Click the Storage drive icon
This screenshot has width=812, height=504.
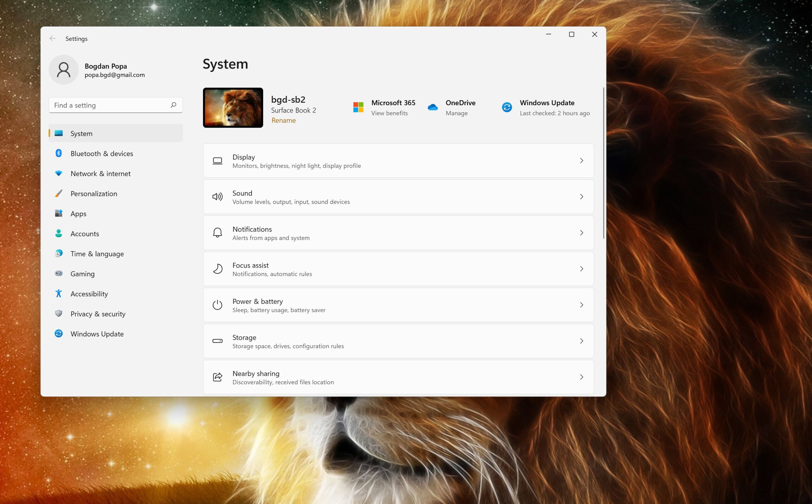217,341
